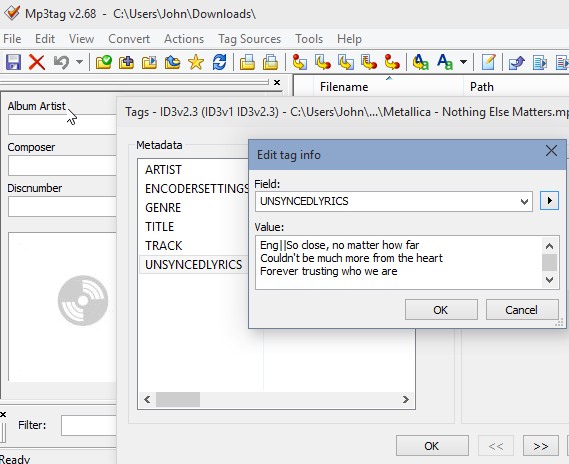Screen dimensions: 569x464
Task: Expand the Field combo box dropdown
Action: point(524,201)
